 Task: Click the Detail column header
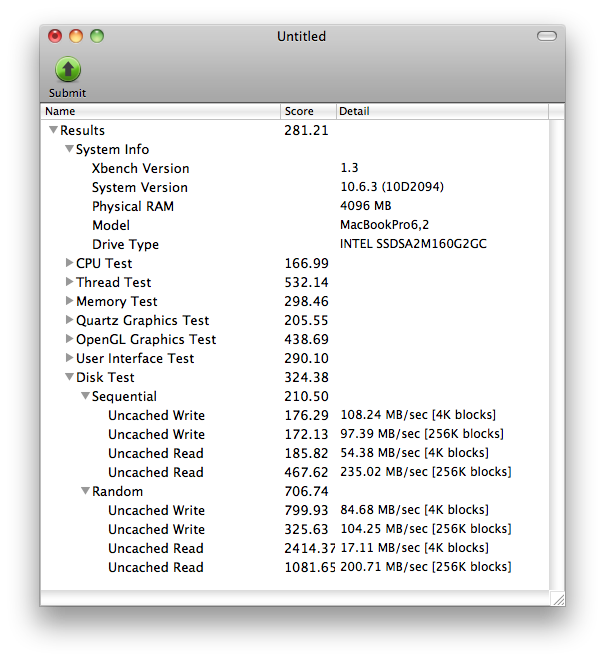442,111
